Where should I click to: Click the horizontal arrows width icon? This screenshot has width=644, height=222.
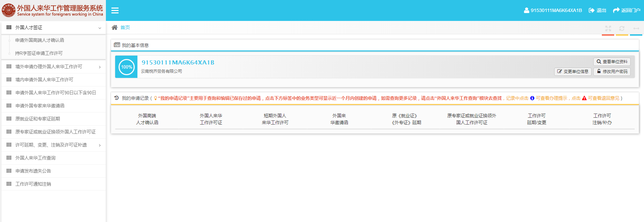click(636, 28)
